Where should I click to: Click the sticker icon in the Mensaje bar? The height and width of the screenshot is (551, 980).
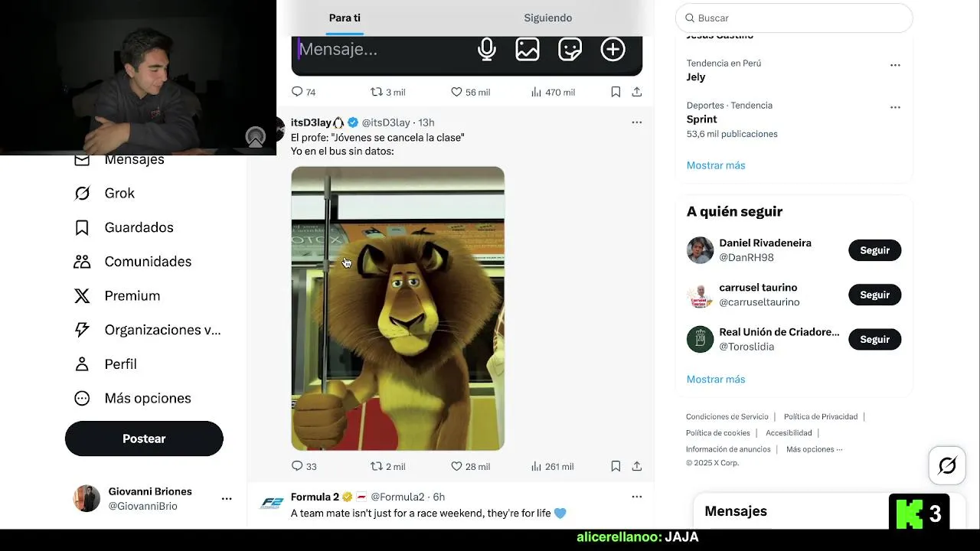[570, 50]
